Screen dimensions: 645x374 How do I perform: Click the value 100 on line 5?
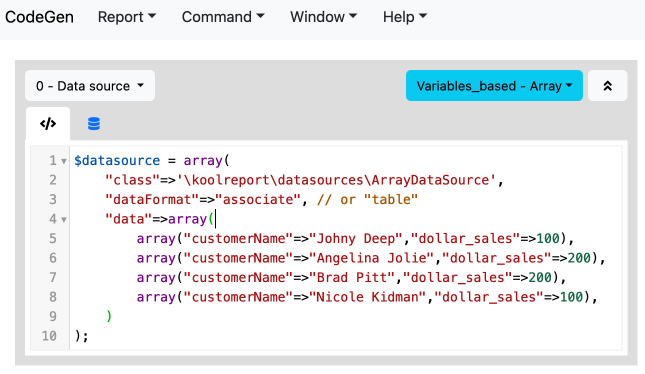point(548,238)
